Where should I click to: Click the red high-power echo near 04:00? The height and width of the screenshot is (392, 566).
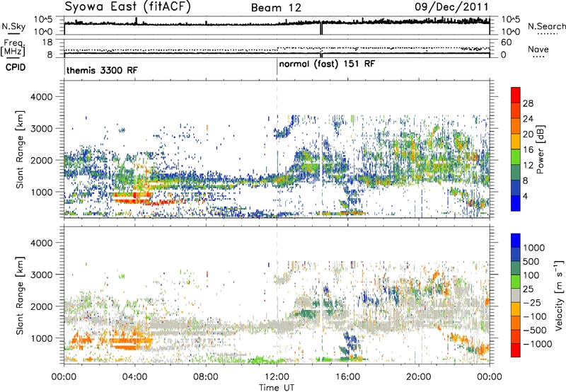[x=132, y=197]
